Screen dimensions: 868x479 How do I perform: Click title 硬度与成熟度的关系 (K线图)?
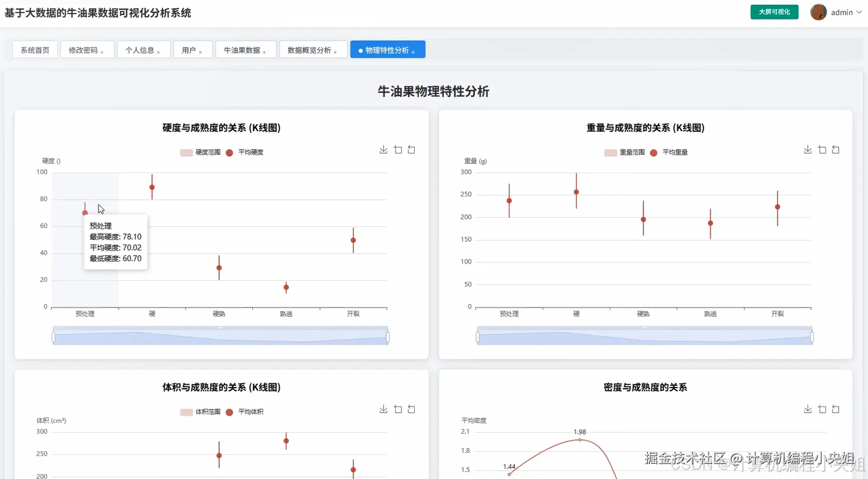tap(222, 128)
